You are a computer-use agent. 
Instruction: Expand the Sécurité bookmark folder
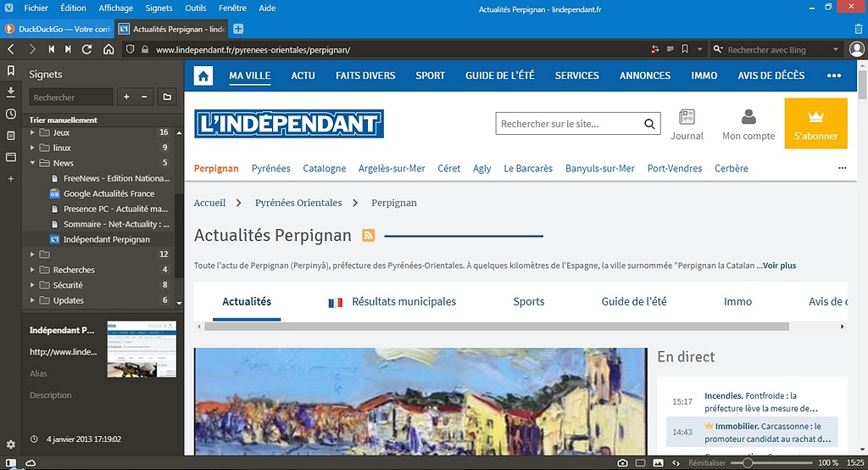(32, 285)
